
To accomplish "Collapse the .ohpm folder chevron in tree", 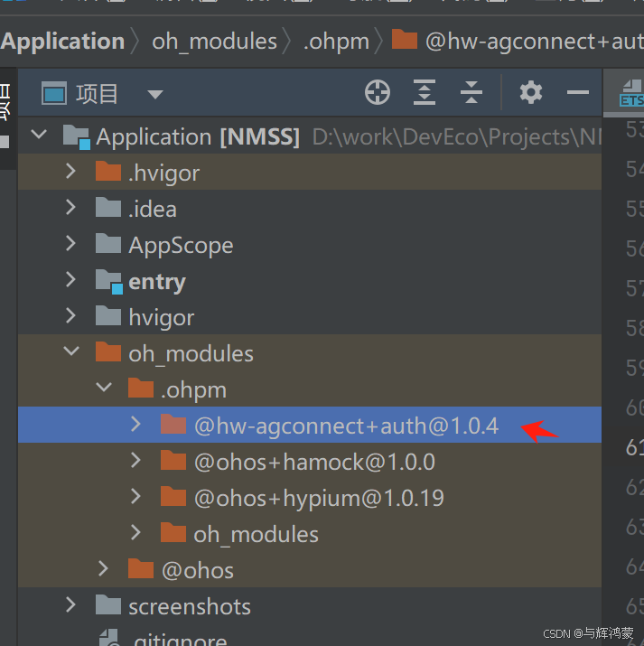I will click(x=104, y=388).
